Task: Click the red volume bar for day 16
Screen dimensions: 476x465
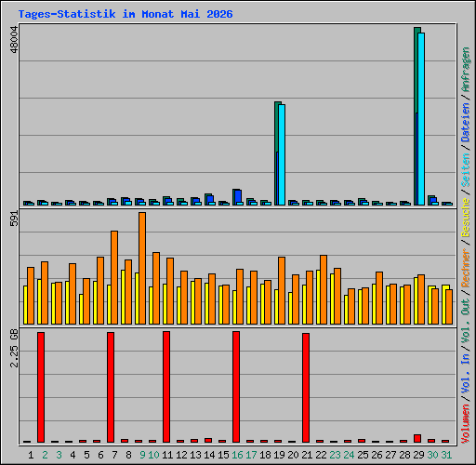Action: [236, 387]
